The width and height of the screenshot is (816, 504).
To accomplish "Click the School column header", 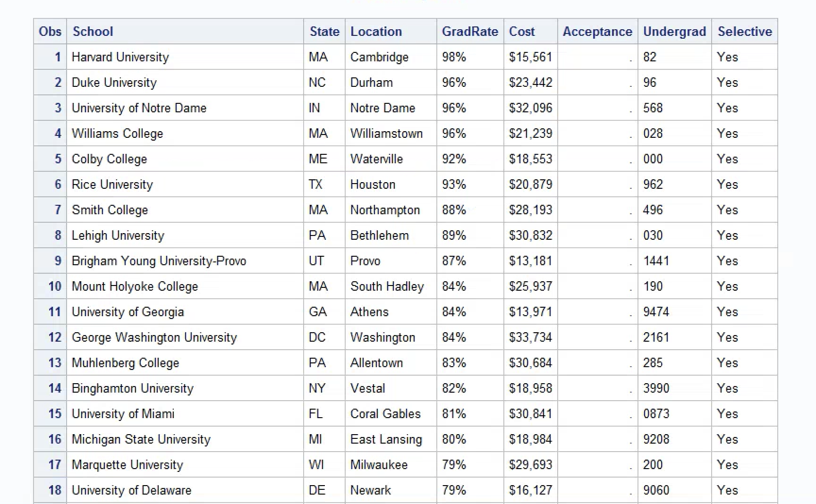I will (93, 32).
